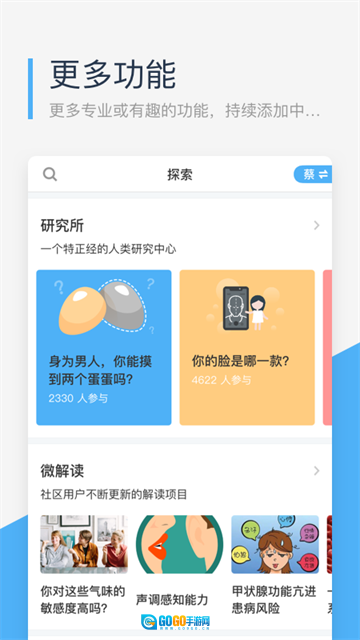Open the smell sensitivity photo thumbnail

coord(84,544)
